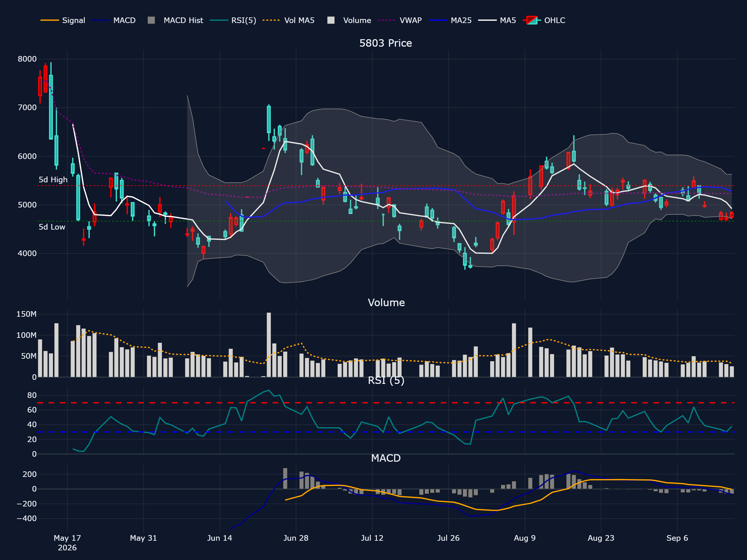This screenshot has height=560, width=747.
Task: Toggle the Signal legend entry
Action: tap(63, 20)
